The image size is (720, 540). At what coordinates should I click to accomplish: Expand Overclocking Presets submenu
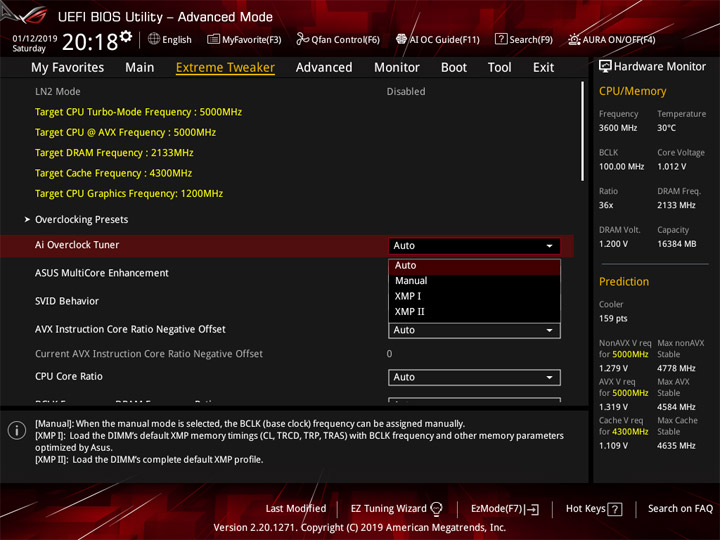[x=81, y=219]
